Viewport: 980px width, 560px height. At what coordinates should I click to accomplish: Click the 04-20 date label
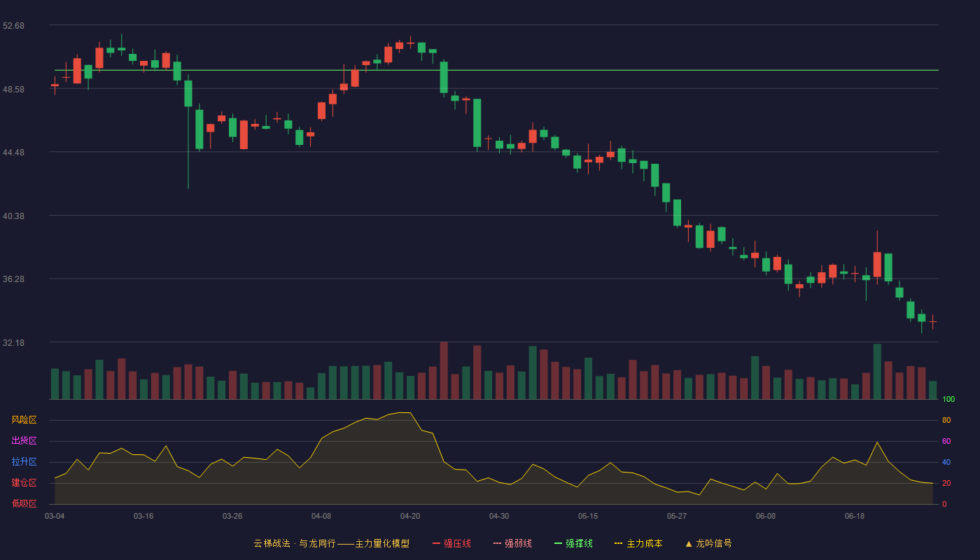point(410,516)
